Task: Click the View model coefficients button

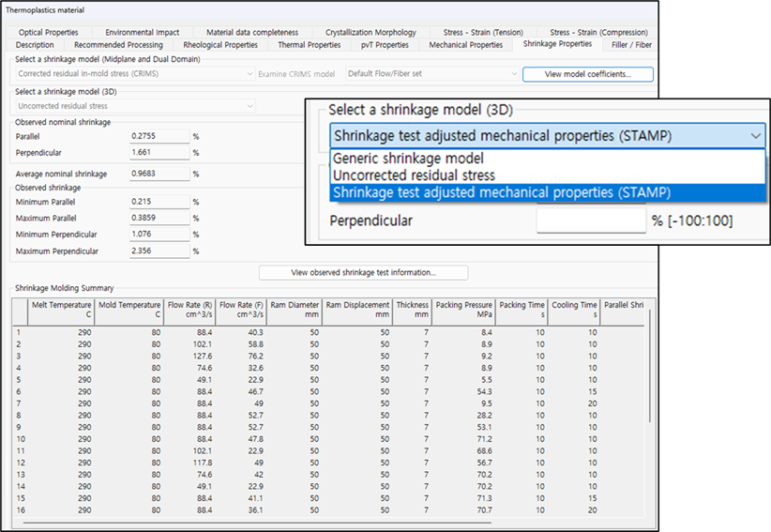Action: [587, 73]
